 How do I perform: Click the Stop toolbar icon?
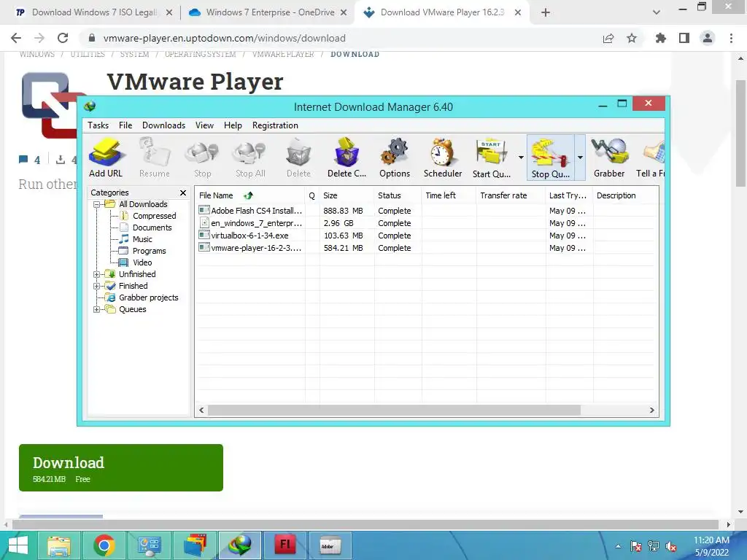click(x=203, y=157)
